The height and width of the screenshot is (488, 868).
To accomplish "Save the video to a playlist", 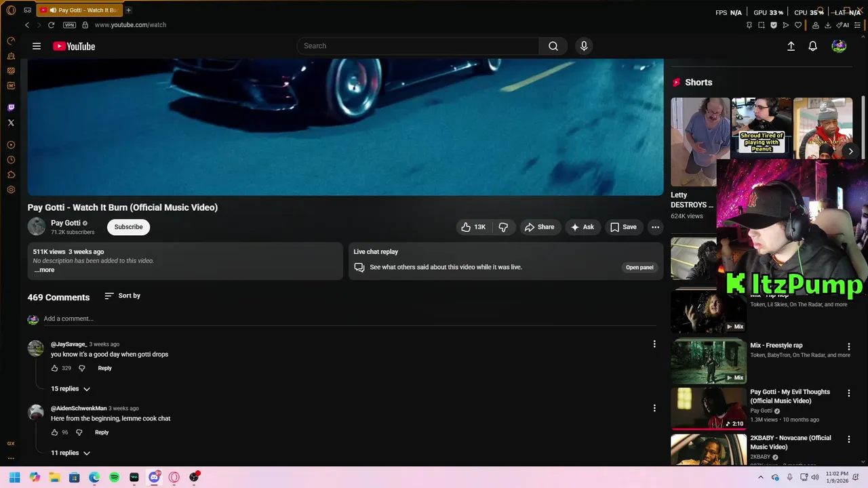I will coord(623,227).
